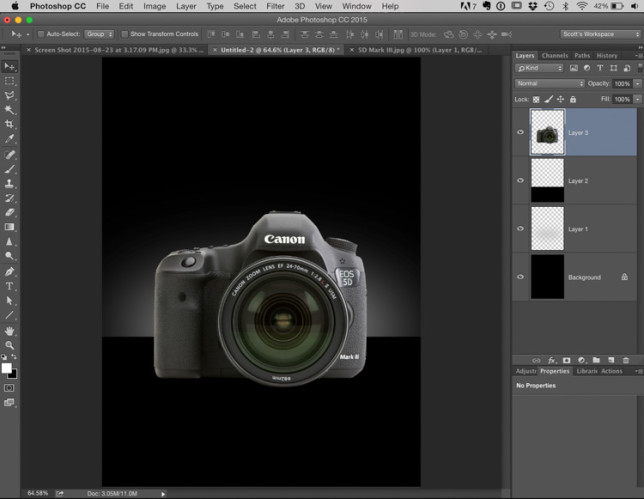The width and height of the screenshot is (644, 499).
Task: Select the Clone Stamp tool
Action: pos(9,184)
